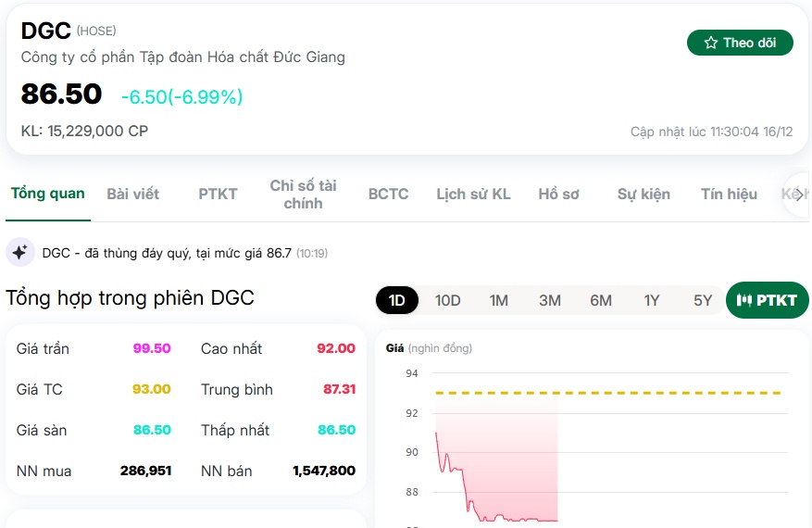Screen dimensions: 812x528
Task: Click the volume KL: 15,229,000 CP
Action: [84, 131]
